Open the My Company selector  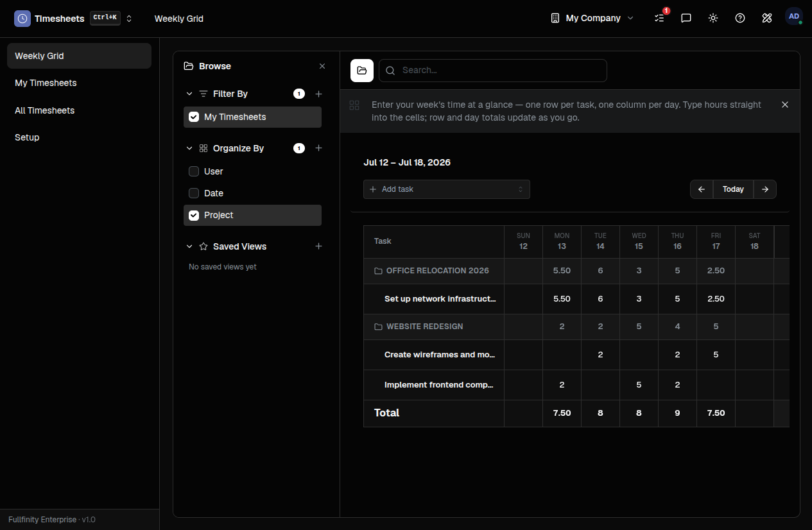[x=592, y=18]
